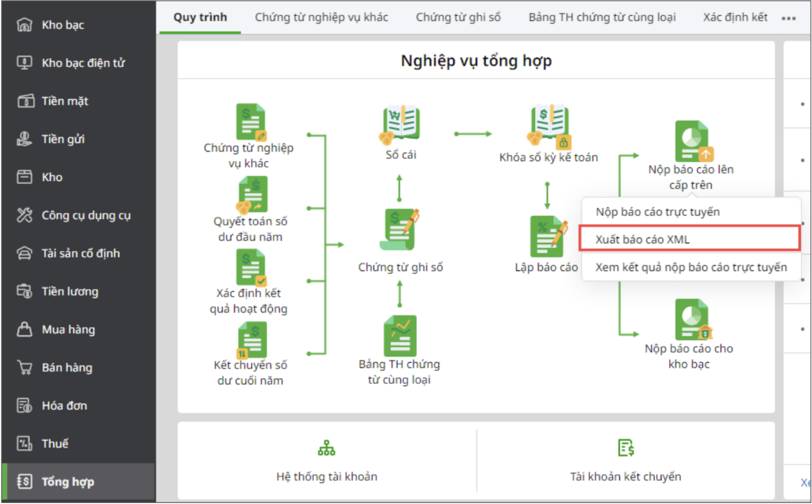The width and height of the screenshot is (812, 504).
Task: Open the Bảng TH chứng từ cùng loại tab
Action: (x=602, y=17)
